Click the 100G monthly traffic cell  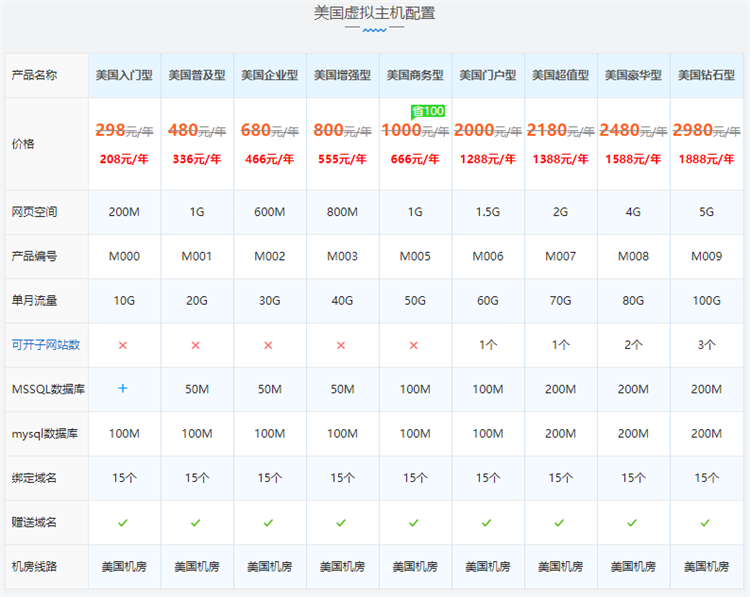pyautogui.click(x=706, y=300)
